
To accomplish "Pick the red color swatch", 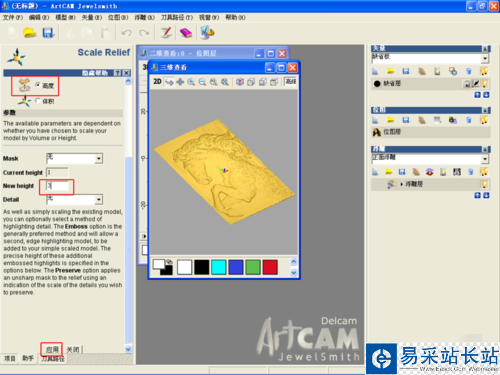I will pos(270,267).
